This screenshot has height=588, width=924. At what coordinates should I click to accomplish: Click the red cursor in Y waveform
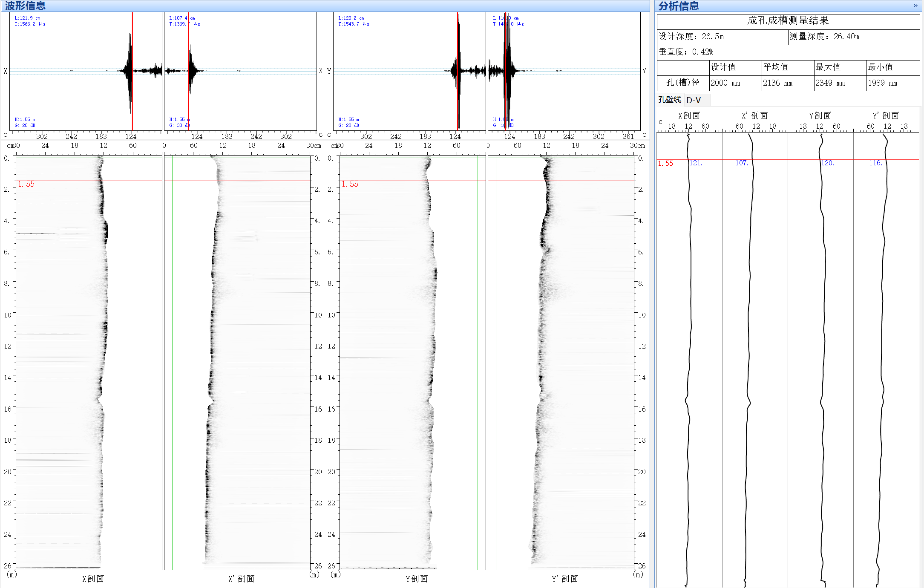point(458,71)
